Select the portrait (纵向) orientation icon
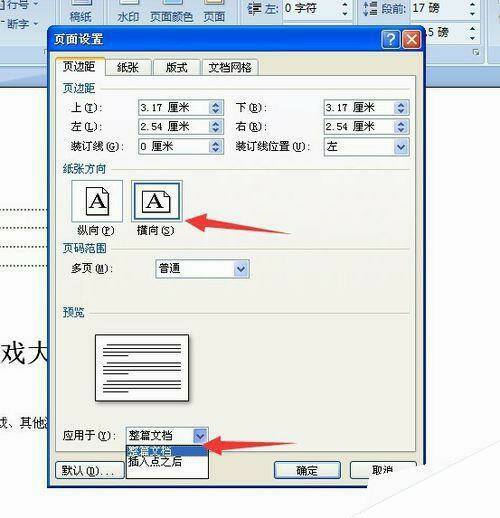This screenshot has height=518, width=500. point(97,201)
